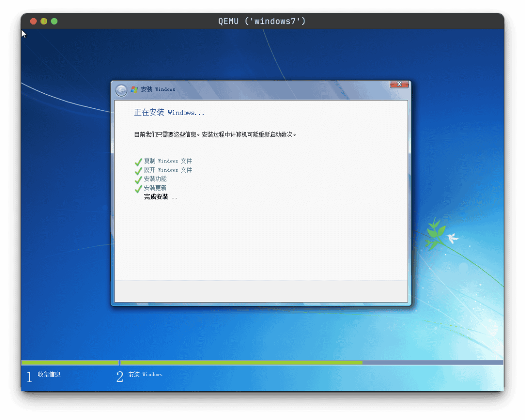
Task: Select the 安装功能 step text
Action: [155, 179]
